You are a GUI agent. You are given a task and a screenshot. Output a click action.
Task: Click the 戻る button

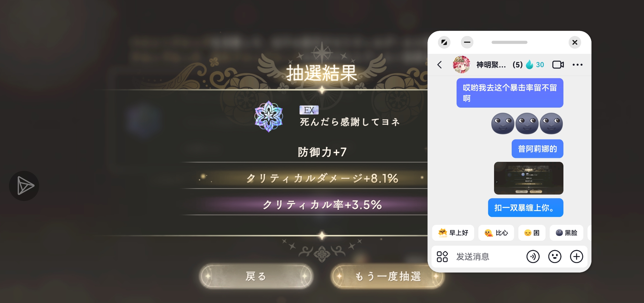(x=256, y=276)
